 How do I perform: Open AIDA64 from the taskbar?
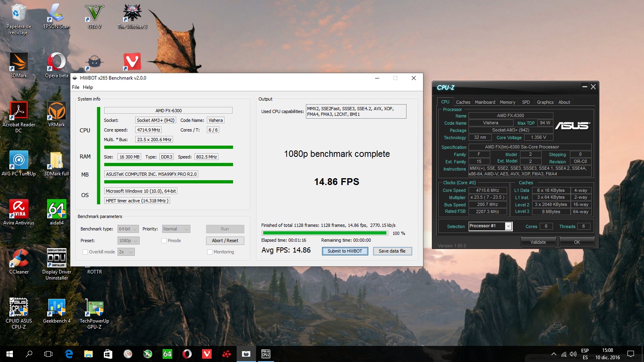tap(167, 354)
